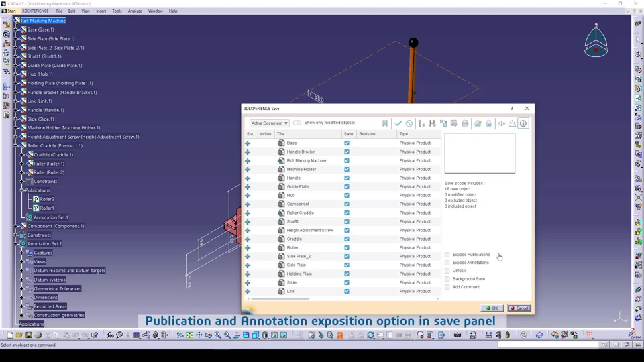
Task: Toggle Show only modified objects switch
Action: (297, 123)
